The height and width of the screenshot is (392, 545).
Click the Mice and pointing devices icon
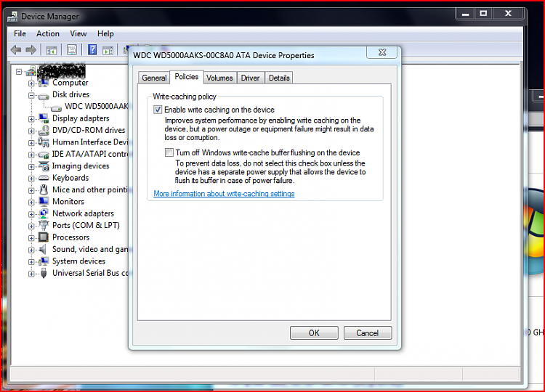pyautogui.click(x=44, y=189)
